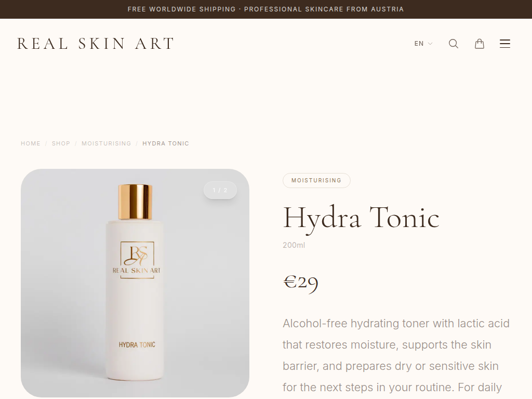The height and width of the screenshot is (399, 532).
Task: Open the search magnifier icon
Action: (453, 44)
